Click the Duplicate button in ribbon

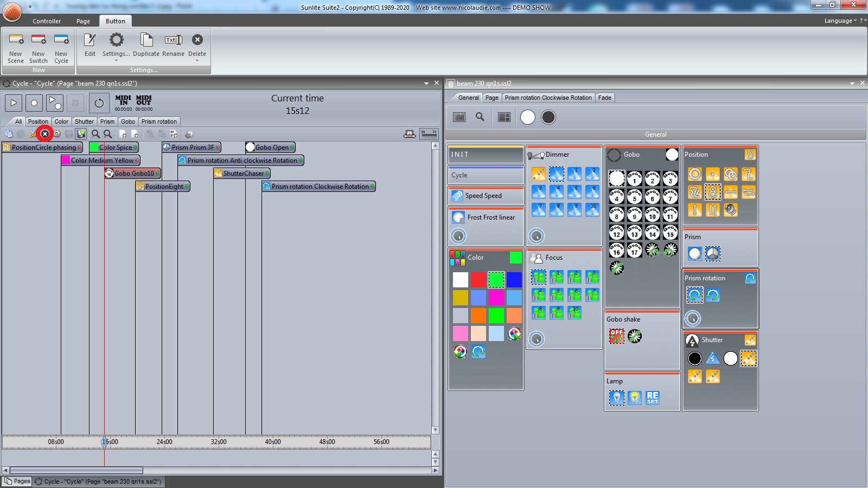(x=146, y=45)
